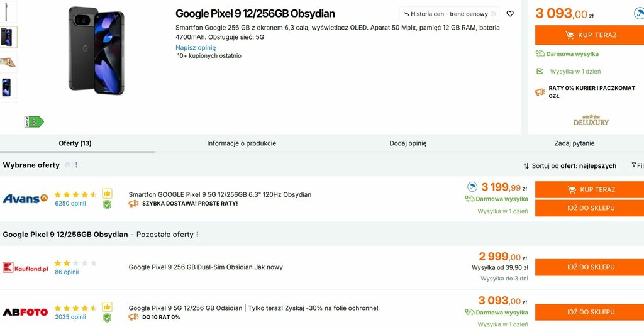Go to Kaufland shop via IDŹ DO SKLEPU
644x327 pixels.
589,267
